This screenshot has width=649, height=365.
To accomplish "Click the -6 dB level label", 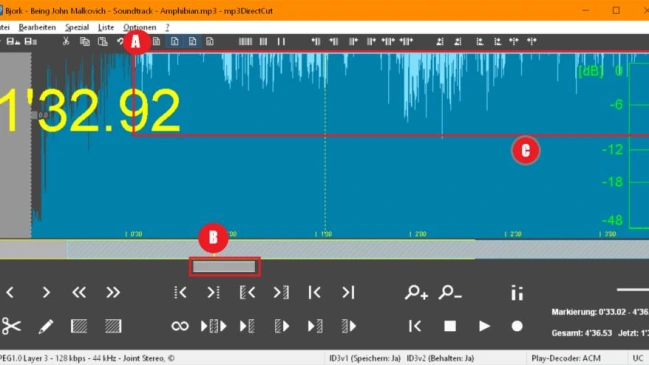I will click(x=616, y=104).
